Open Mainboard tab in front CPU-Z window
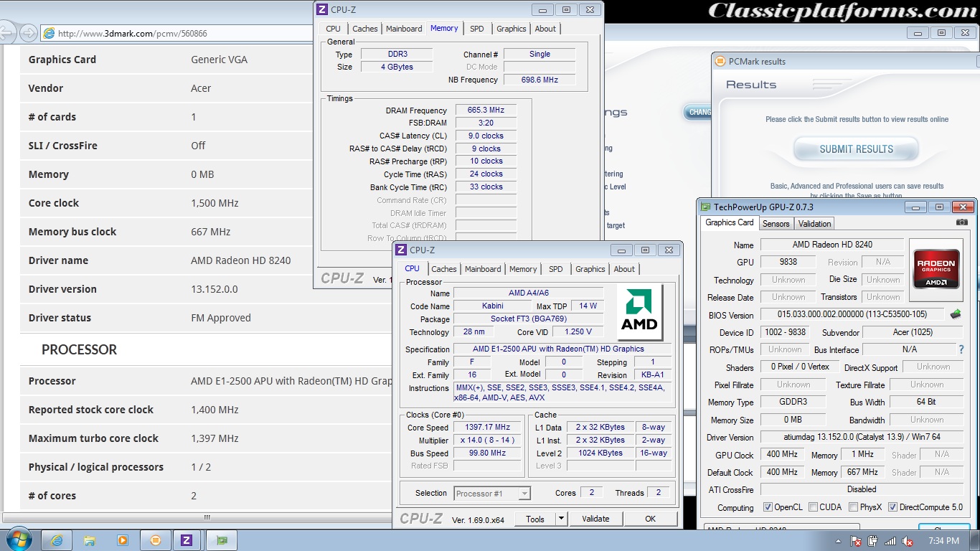The image size is (980, 551). tap(483, 269)
